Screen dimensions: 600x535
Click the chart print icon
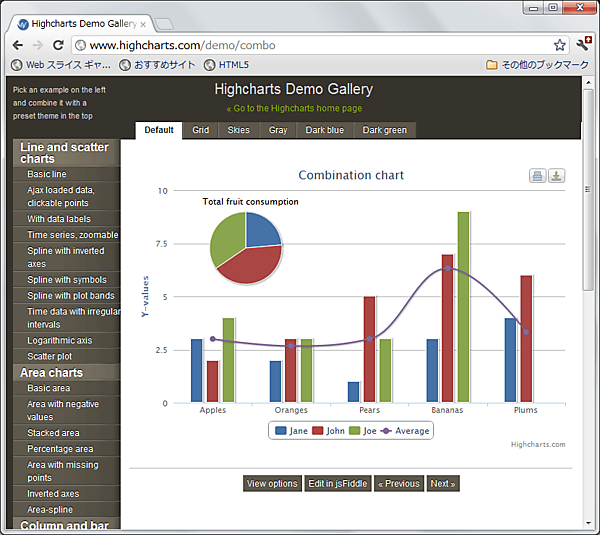coord(538,176)
